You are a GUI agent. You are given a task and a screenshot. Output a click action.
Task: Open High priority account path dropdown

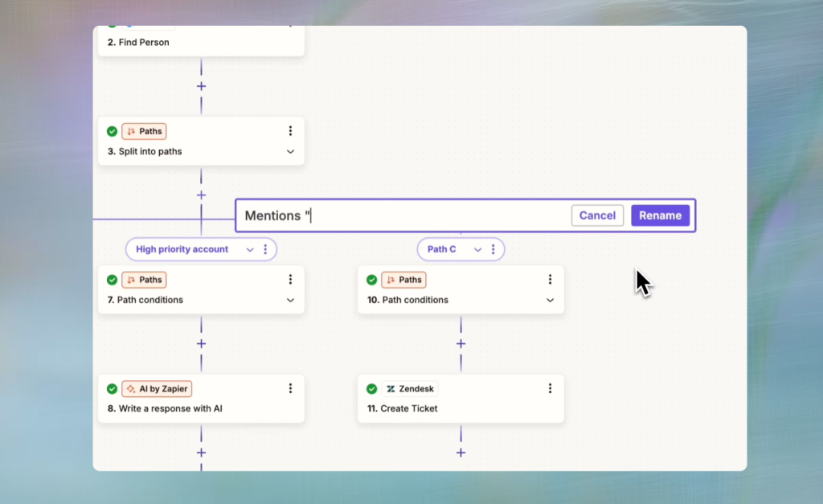250,249
